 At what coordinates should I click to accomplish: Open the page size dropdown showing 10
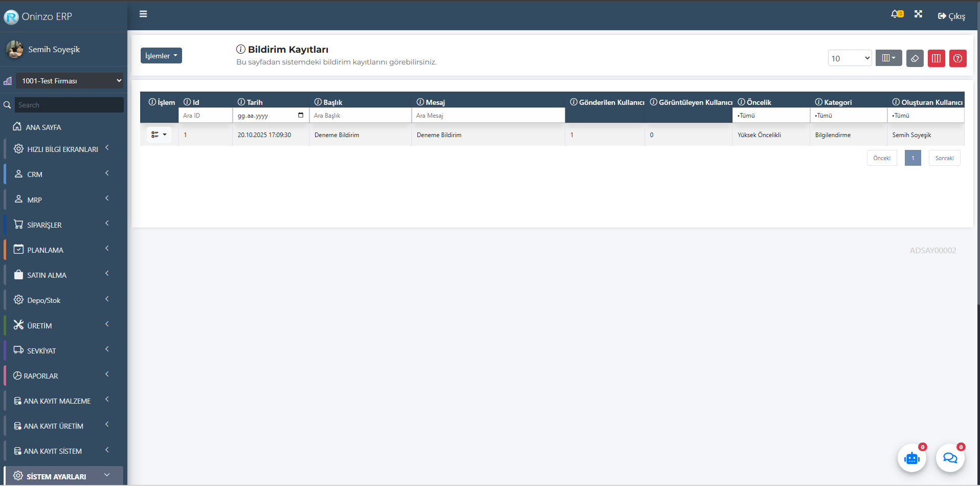point(850,58)
